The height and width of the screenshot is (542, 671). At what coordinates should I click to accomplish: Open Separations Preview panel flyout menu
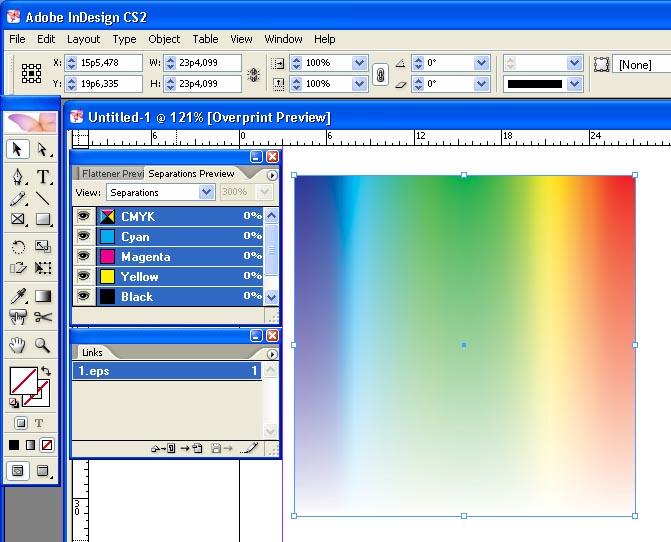[272, 175]
